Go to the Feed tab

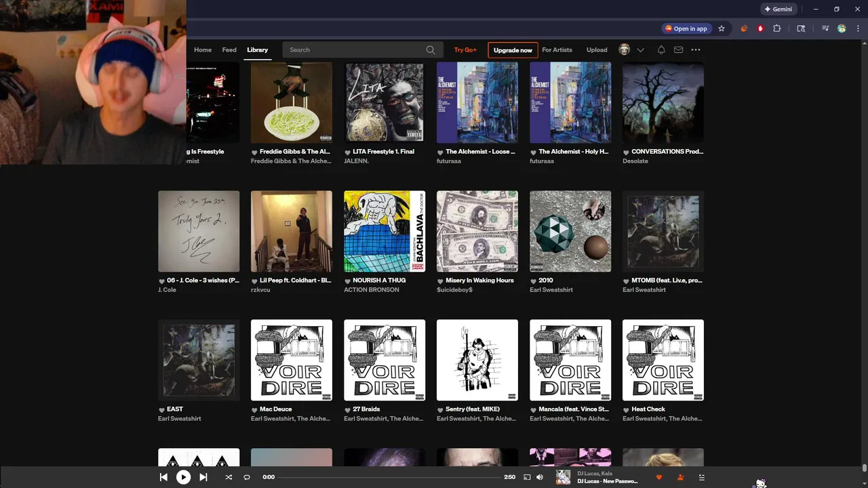229,49
